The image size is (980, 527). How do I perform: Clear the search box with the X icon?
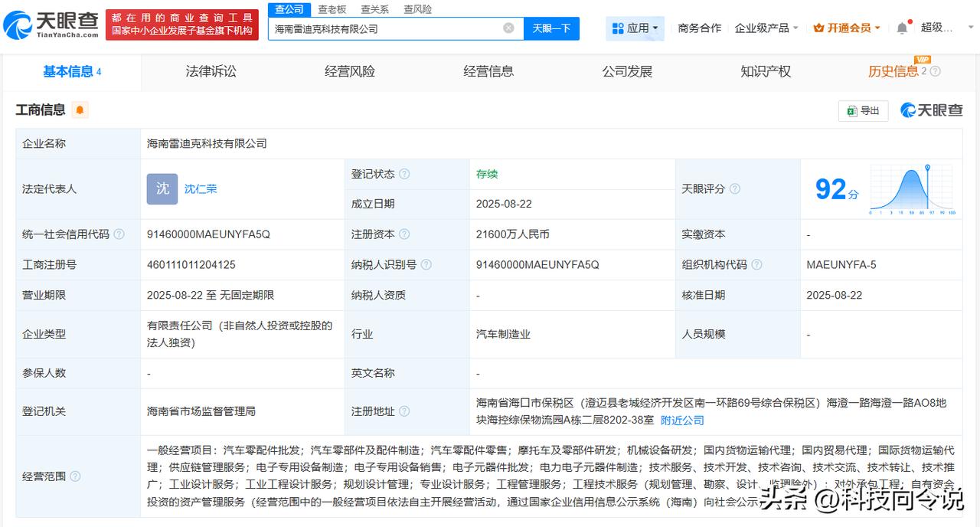click(x=508, y=28)
